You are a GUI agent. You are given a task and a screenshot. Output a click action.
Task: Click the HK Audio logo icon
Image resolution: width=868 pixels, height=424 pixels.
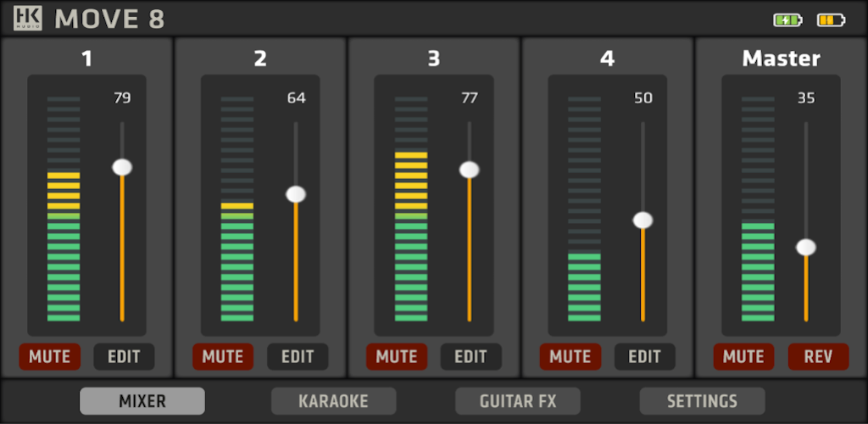click(28, 19)
